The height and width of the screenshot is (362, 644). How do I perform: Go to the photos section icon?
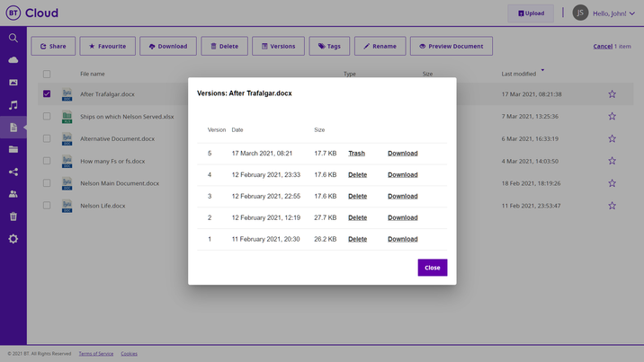point(13,83)
